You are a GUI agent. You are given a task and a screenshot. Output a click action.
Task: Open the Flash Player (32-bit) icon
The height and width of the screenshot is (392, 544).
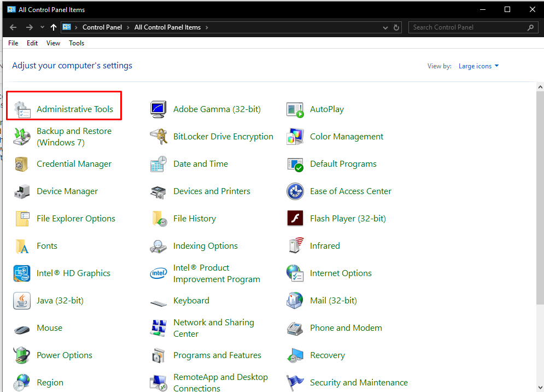coord(295,219)
